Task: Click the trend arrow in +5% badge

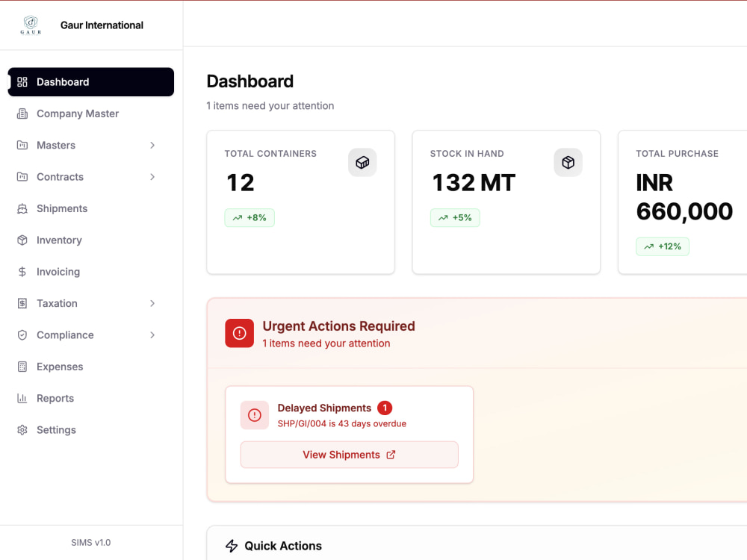Action: (x=443, y=218)
